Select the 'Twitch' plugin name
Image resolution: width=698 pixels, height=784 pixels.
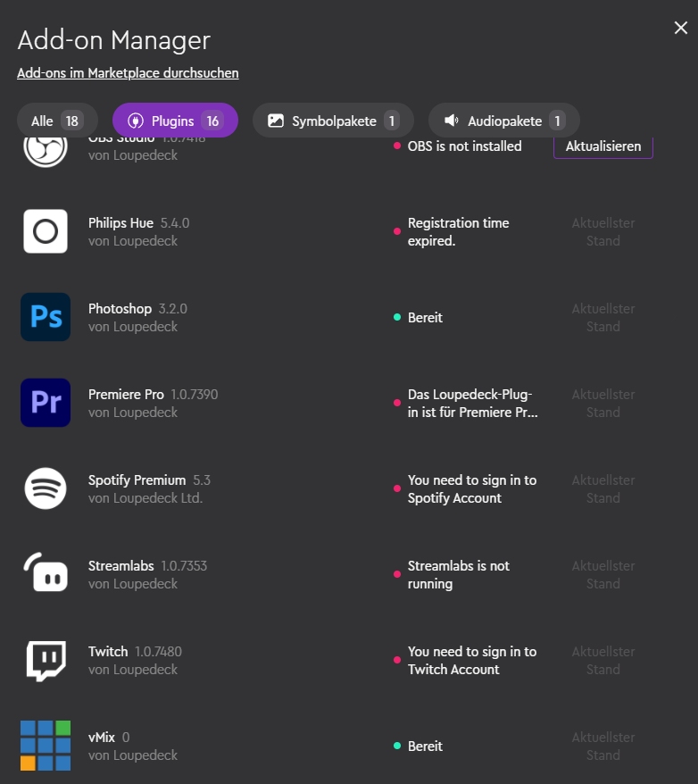click(108, 652)
